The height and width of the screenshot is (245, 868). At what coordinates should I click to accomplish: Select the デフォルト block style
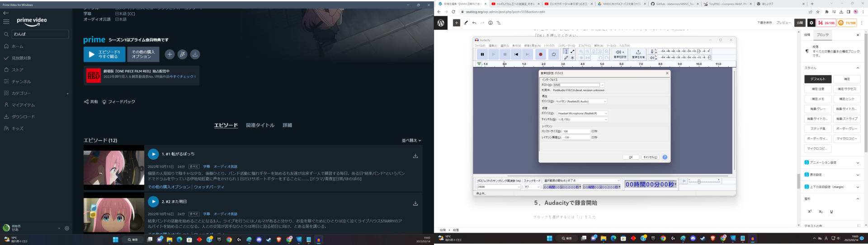tap(818, 79)
